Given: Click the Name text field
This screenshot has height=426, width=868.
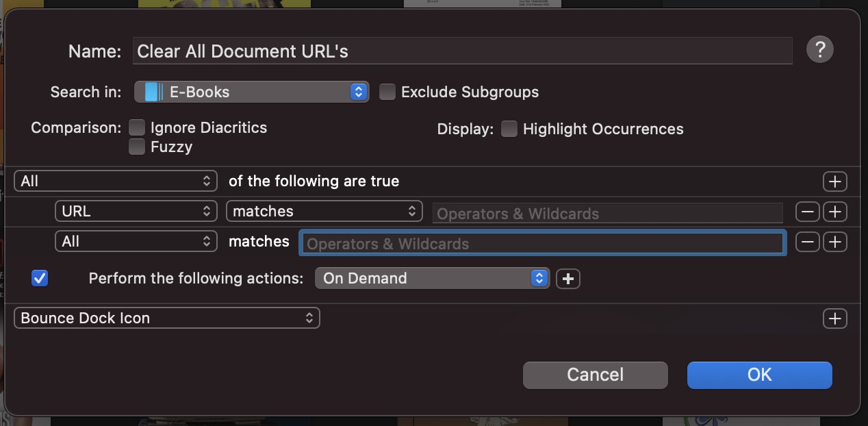Looking at the screenshot, I should (462, 51).
